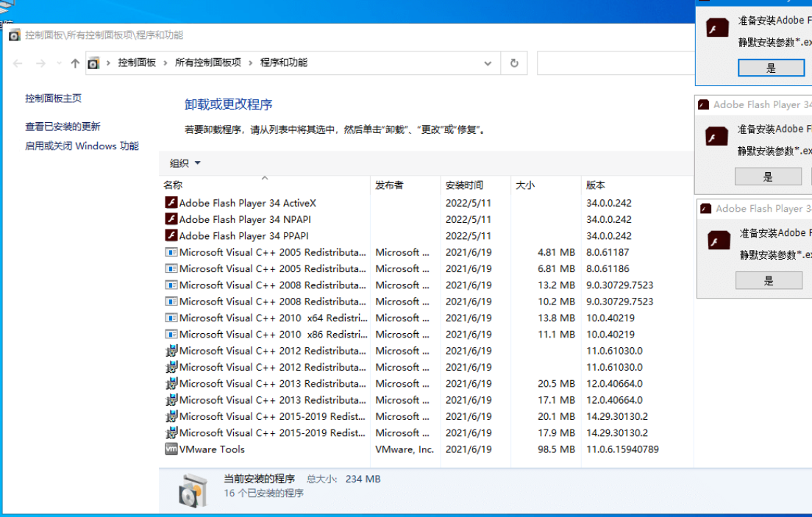This screenshot has width=812, height=517.
Task: Open the 组织 dropdown menu
Action: coord(185,163)
